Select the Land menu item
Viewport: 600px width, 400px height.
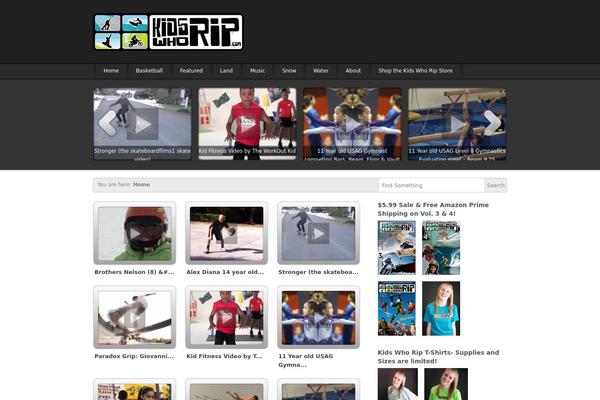(226, 71)
